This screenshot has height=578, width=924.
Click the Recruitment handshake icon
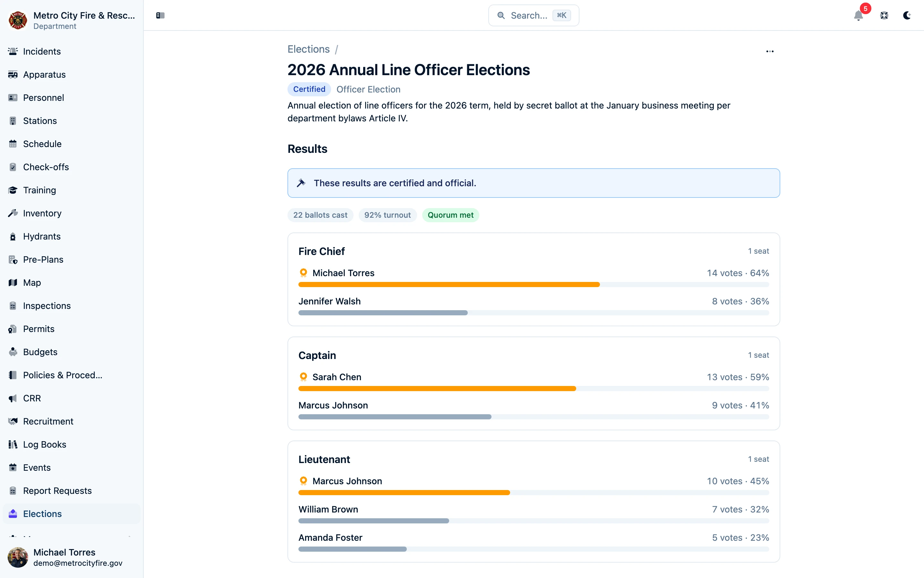pyautogui.click(x=13, y=421)
